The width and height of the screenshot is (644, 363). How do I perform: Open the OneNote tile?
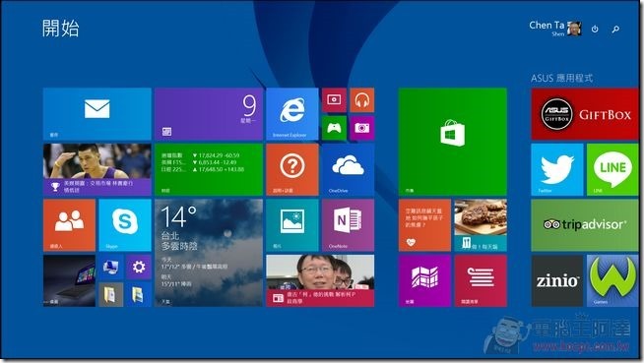(x=348, y=225)
